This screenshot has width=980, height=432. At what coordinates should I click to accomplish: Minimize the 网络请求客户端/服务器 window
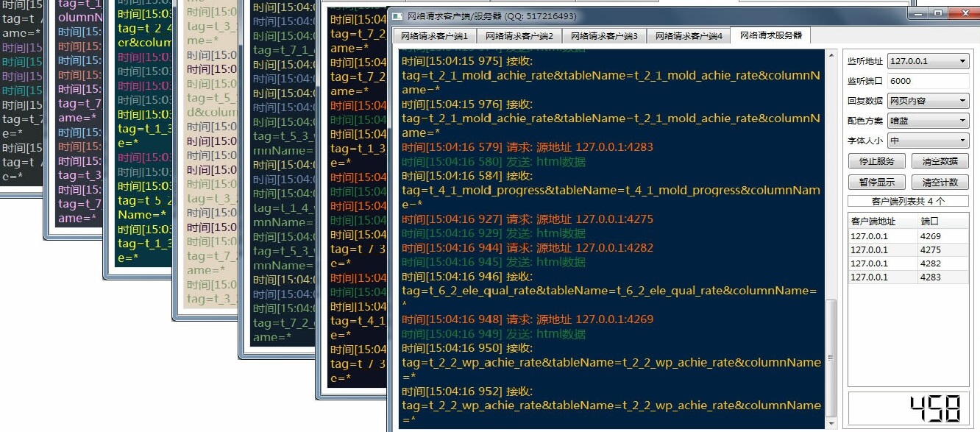pyautogui.click(x=918, y=13)
